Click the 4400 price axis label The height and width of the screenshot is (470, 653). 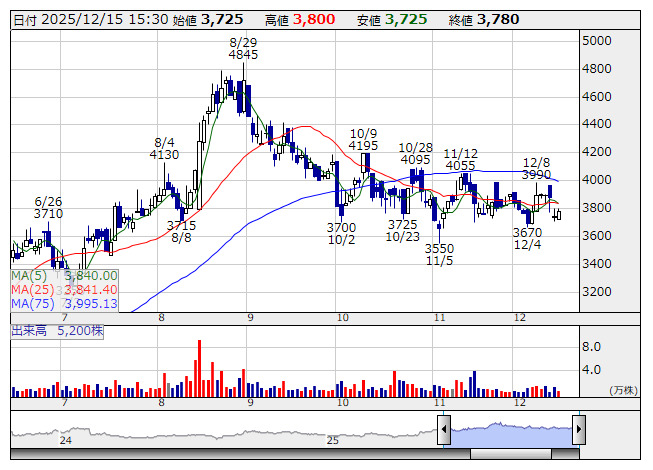click(x=597, y=124)
